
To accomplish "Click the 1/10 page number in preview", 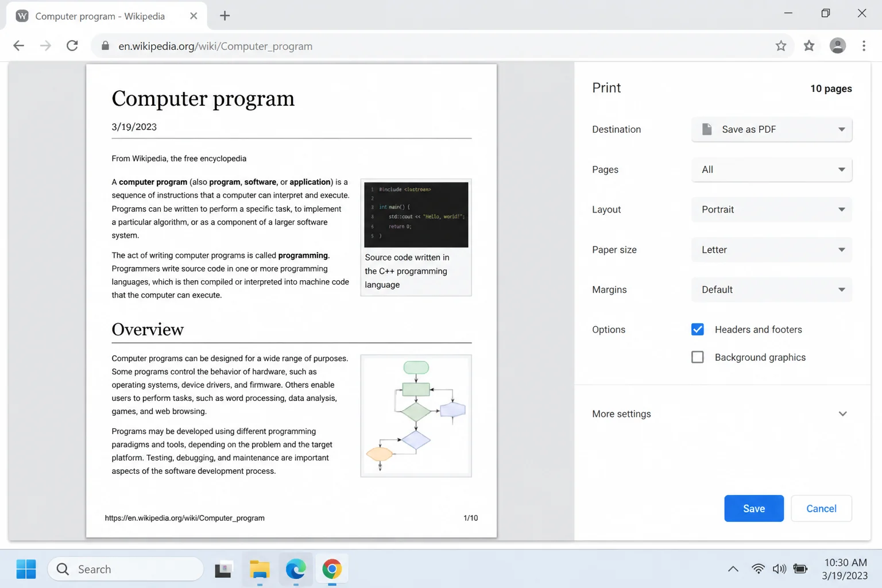I will click(471, 518).
